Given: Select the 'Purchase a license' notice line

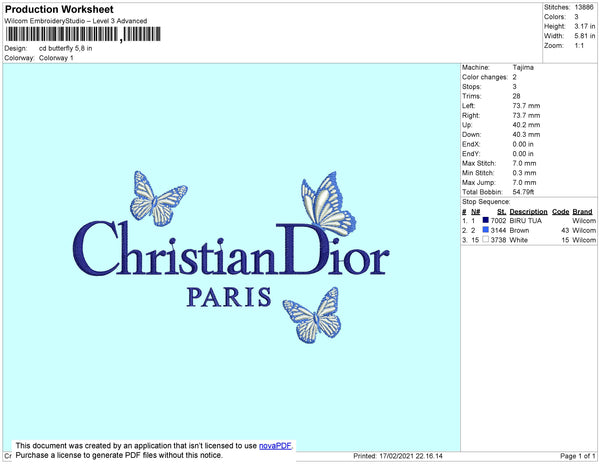Looking at the screenshot, I should point(119,455).
